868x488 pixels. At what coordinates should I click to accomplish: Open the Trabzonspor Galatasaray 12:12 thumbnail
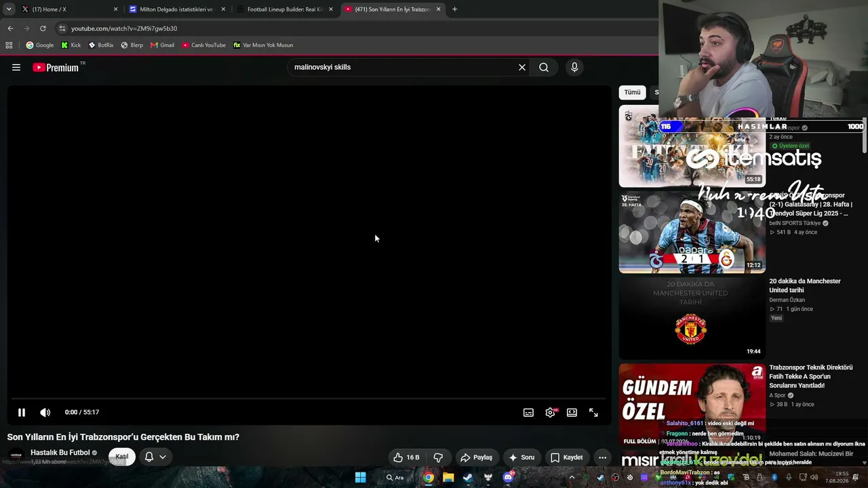tap(692, 232)
